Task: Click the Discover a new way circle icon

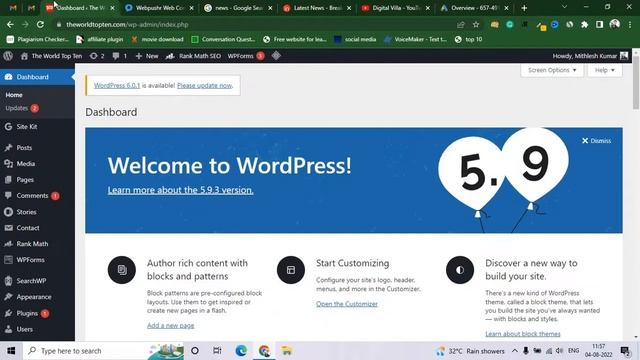Action: click(460, 270)
